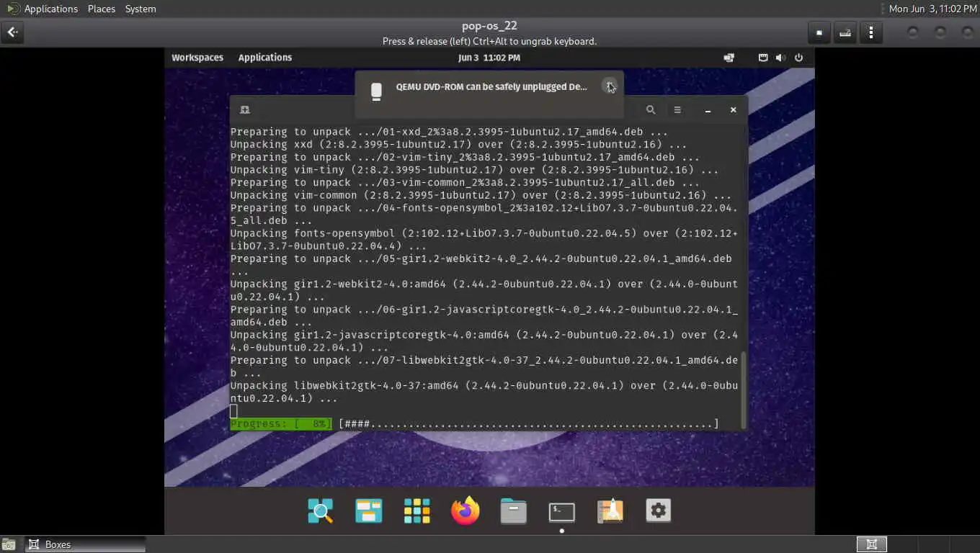Go back to the Boxes collection view
This screenshot has height=553, width=980.
[x=12, y=32]
